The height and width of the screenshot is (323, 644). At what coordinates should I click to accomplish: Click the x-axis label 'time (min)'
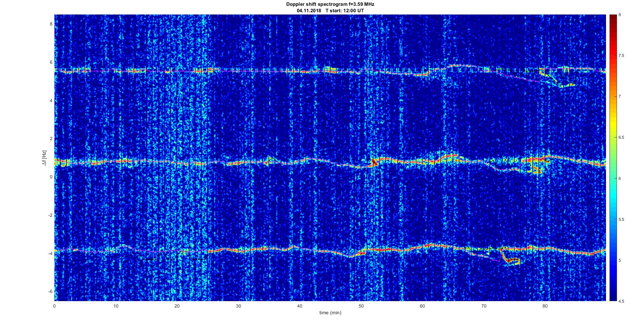pyautogui.click(x=330, y=313)
